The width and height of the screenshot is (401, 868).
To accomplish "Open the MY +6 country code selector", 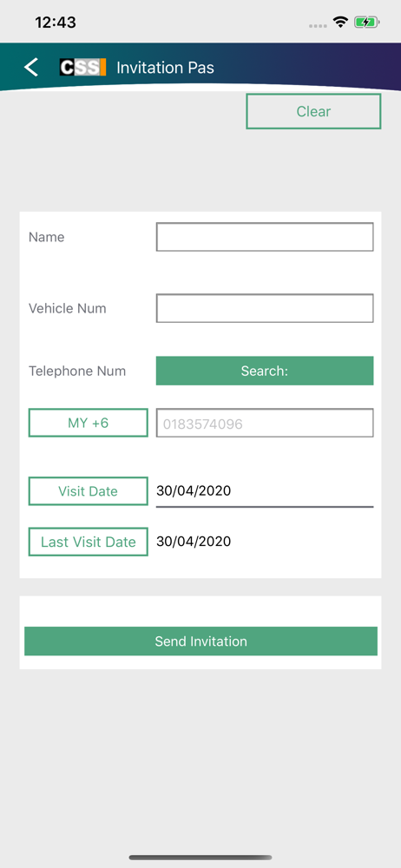I will [88, 423].
